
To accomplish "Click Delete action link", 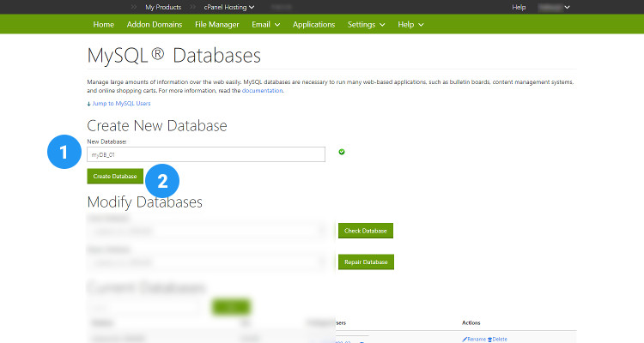I will pyautogui.click(x=500, y=340).
